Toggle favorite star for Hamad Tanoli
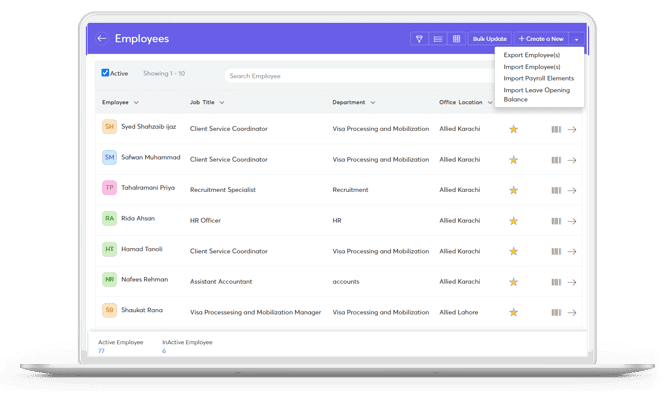 (x=513, y=251)
